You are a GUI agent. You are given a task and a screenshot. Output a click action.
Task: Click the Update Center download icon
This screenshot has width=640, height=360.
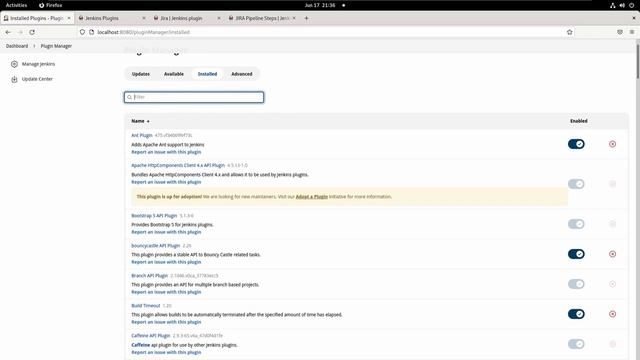[14, 79]
